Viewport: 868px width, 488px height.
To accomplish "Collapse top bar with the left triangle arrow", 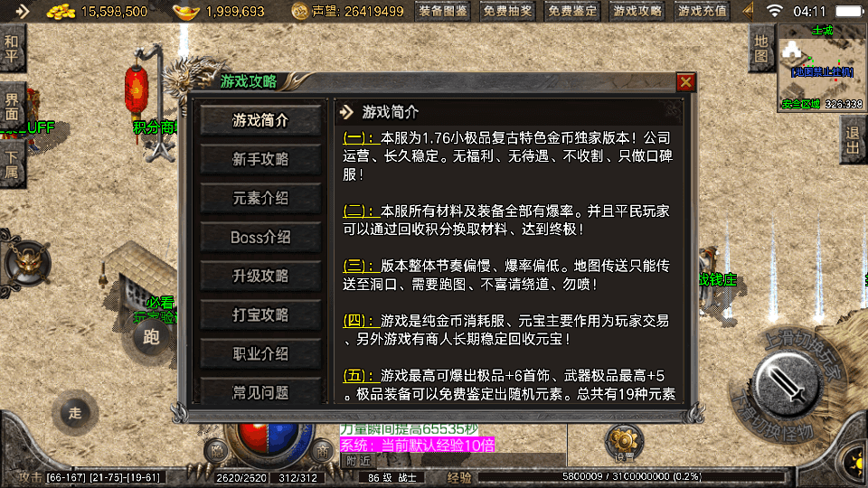I will pos(749,11).
